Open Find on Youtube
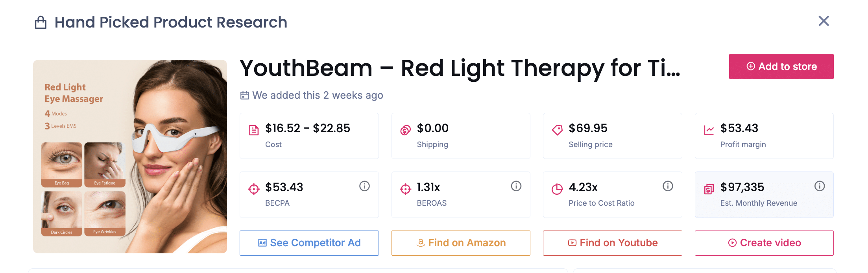The height and width of the screenshot is (273, 868). (x=612, y=243)
